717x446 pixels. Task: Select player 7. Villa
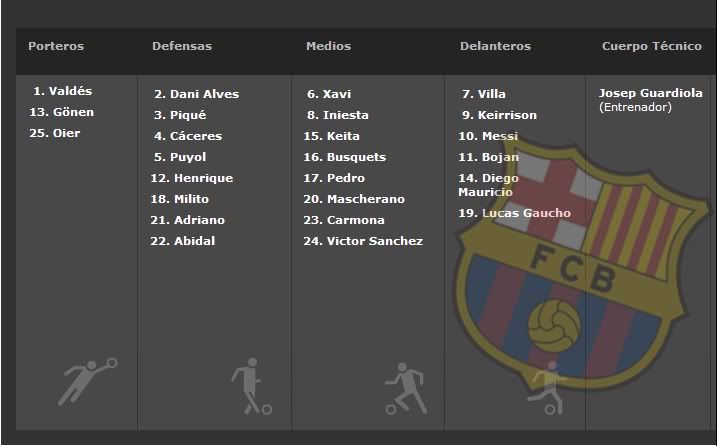pyautogui.click(x=484, y=94)
